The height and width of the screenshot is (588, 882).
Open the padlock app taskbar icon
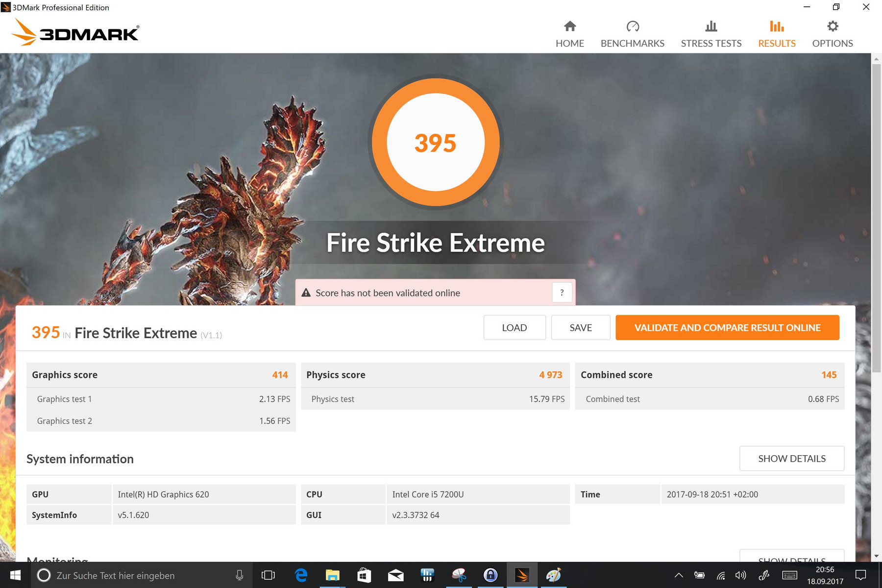point(490,575)
